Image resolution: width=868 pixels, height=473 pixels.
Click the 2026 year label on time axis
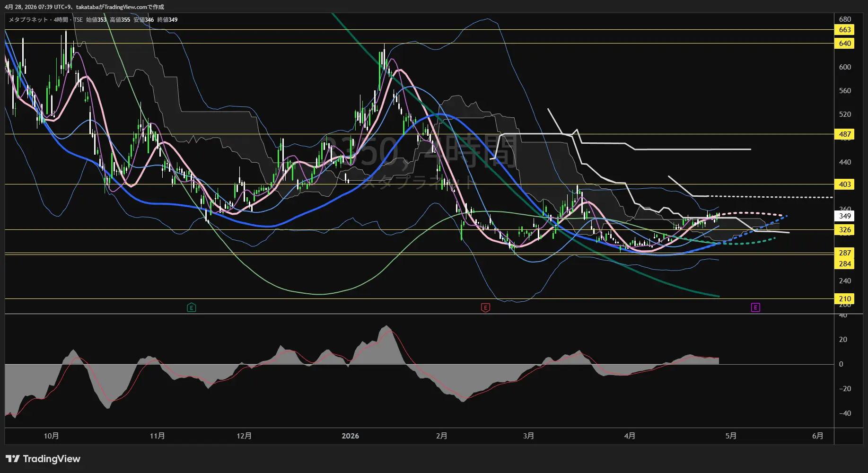(x=350, y=436)
